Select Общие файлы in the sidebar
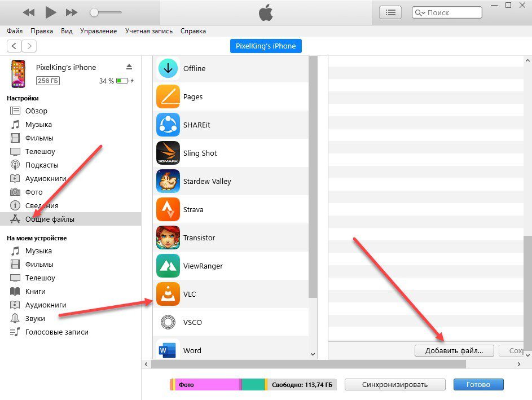This screenshot has width=532, height=400. (x=71, y=219)
